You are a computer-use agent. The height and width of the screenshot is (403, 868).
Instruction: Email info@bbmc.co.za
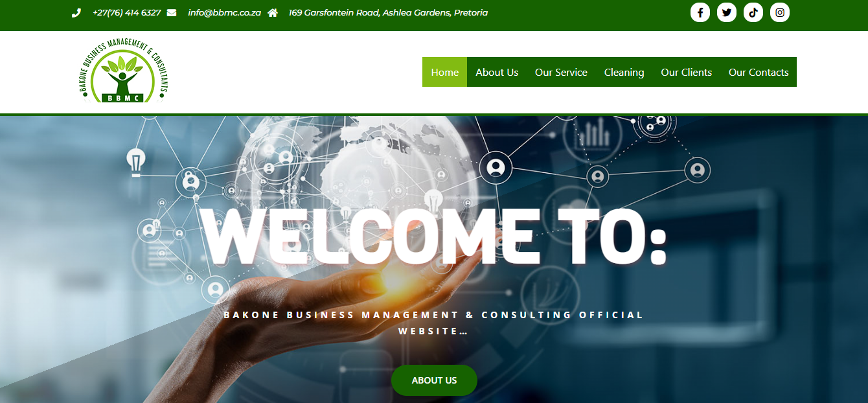tap(225, 13)
